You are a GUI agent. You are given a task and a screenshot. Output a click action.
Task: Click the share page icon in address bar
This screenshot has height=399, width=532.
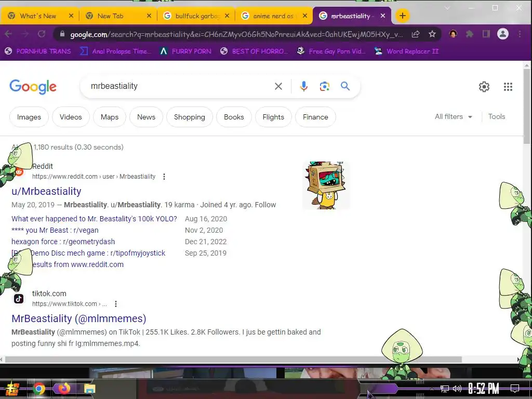pos(416,34)
